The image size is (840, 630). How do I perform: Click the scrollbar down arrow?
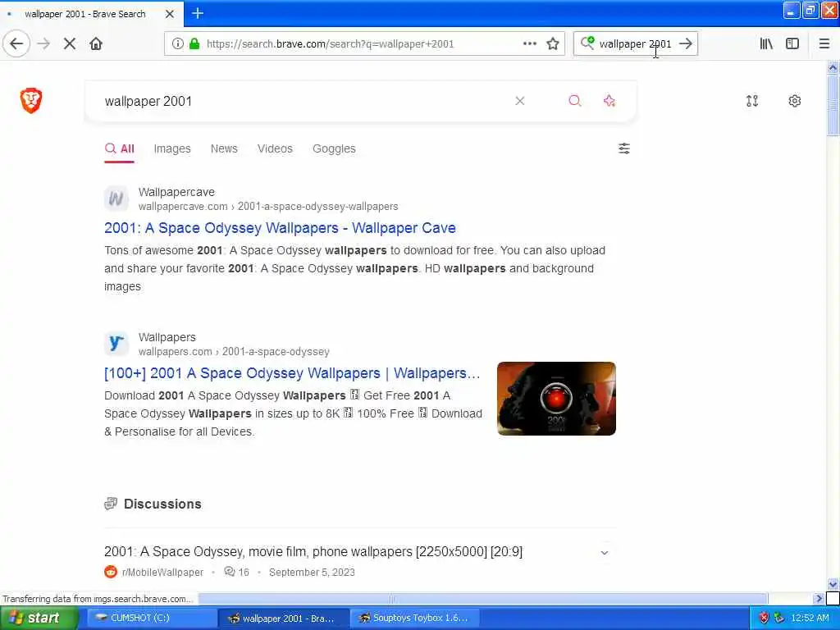click(833, 584)
